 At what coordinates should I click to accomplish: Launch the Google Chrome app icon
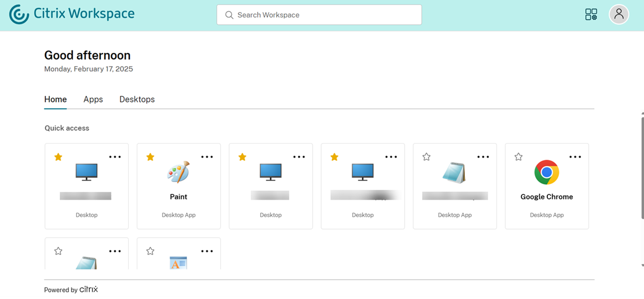(546, 172)
